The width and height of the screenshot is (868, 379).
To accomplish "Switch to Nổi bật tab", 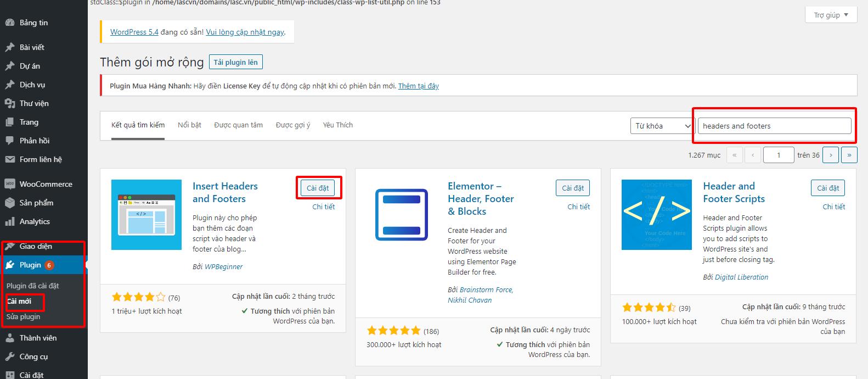I will coord(189,125).
